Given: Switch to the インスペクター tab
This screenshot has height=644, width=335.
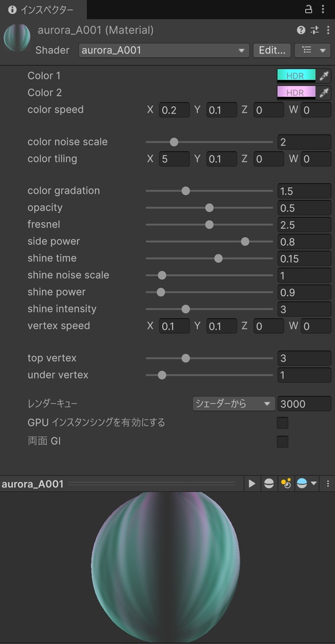Looking at the screenshot, I should coord(43,9).
